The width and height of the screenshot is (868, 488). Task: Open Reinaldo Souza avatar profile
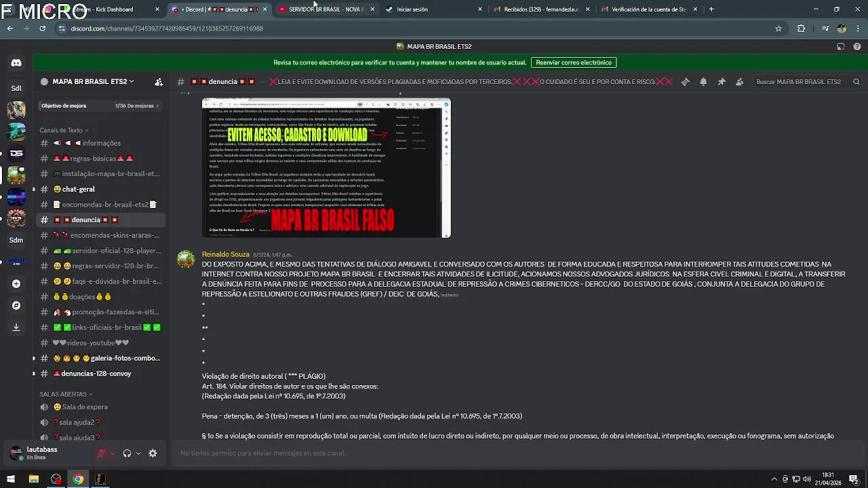click(186, 260)
